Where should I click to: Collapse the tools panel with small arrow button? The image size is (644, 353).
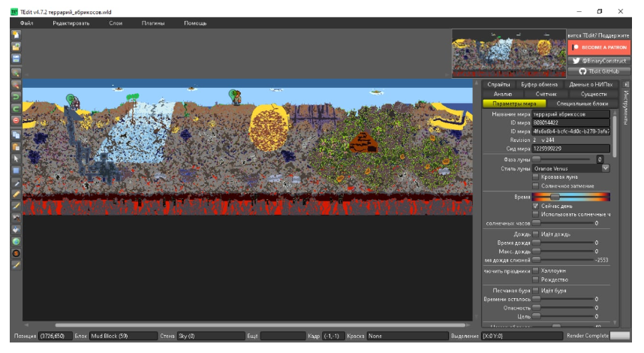pos(626,84)
